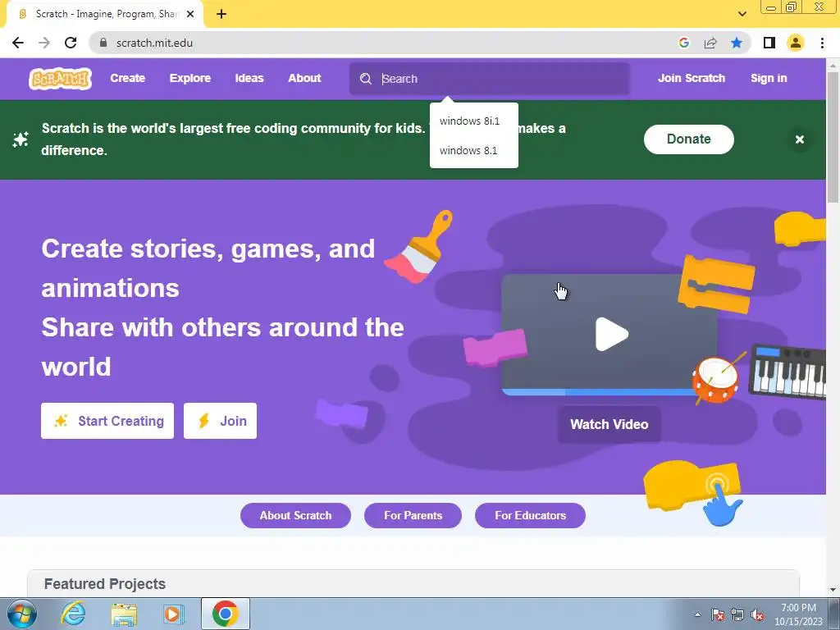Click the Scratch logo
The image size is (840, 630).
click(x=60, y=79)
